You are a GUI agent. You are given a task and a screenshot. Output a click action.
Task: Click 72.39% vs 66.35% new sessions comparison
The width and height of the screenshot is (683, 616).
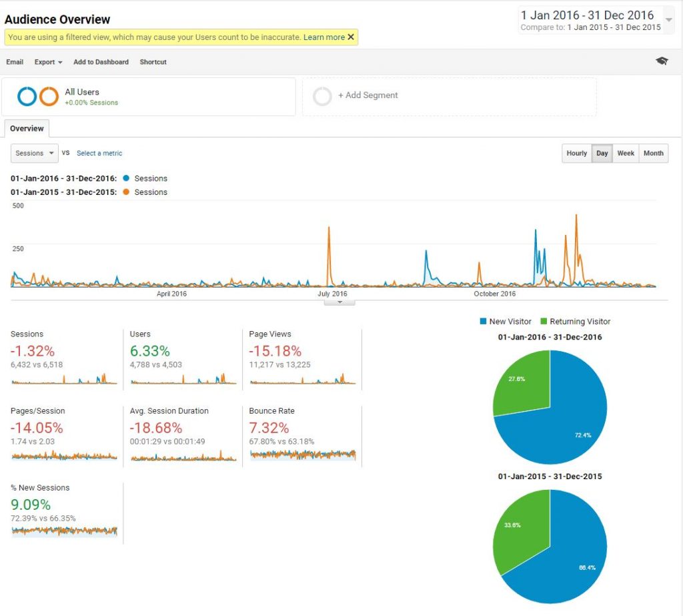coord(43,518)
